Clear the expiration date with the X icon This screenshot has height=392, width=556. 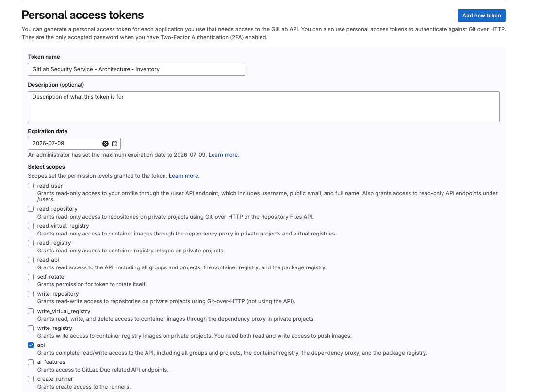(x=105, y=144)
